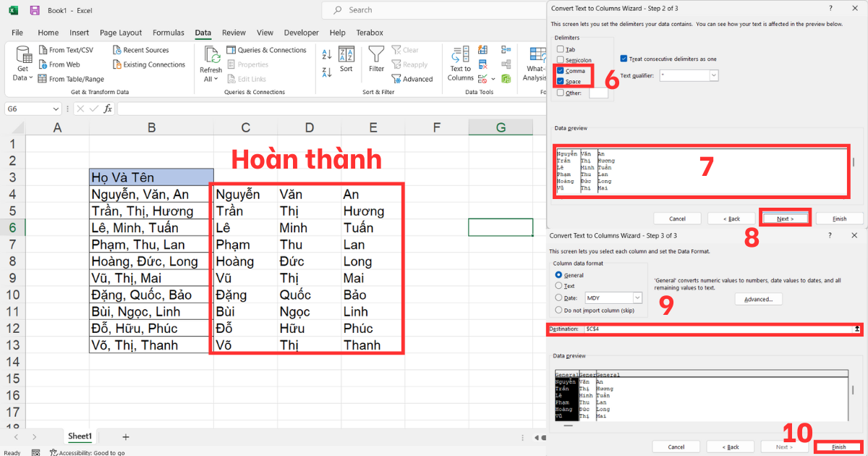This screenshot has height=456, width=868.
Task: Click Next in Step 2 wizard
Action: (786, 218)
